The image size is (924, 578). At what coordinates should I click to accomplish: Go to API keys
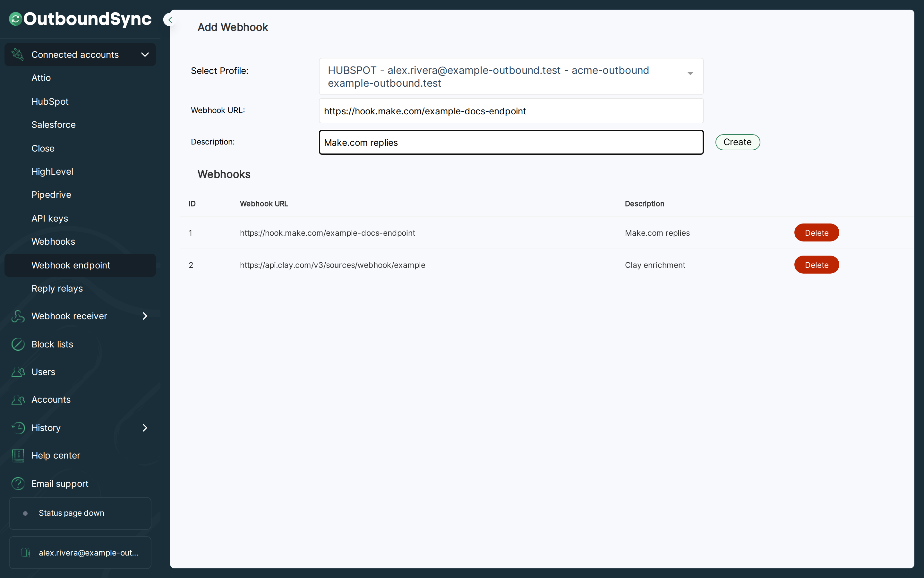[x=50, y=218]
